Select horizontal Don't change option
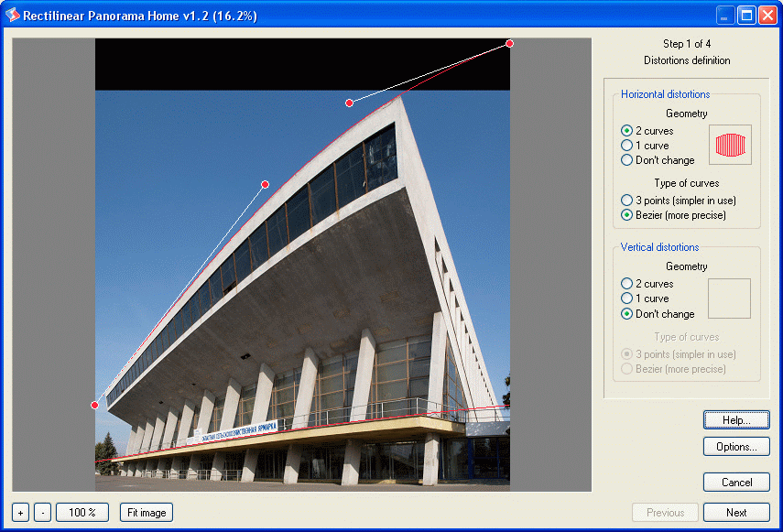 point(658,160)
